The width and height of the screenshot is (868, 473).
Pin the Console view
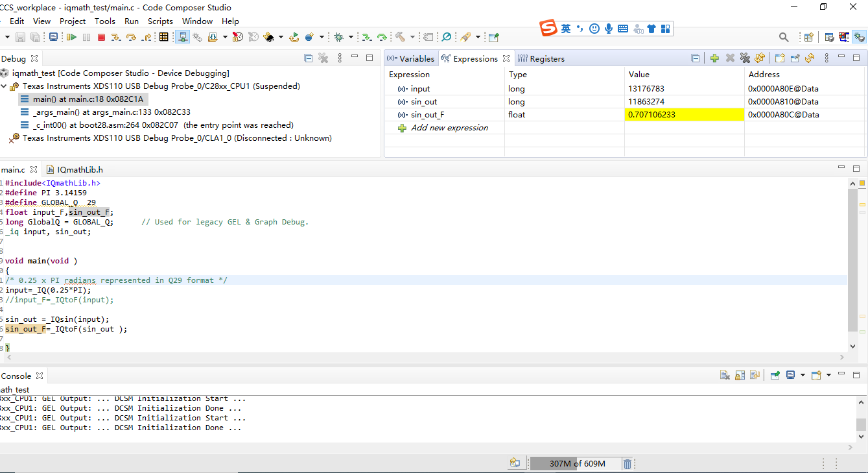coord(775,376)
